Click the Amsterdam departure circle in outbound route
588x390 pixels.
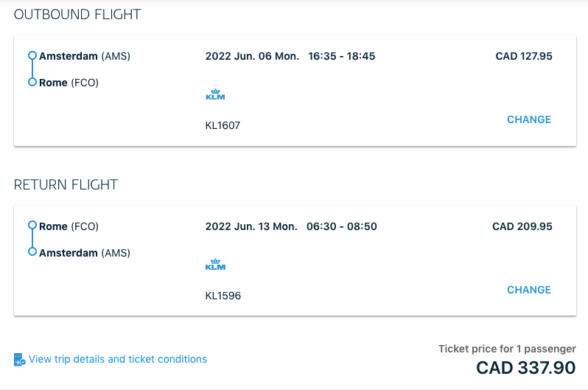coord(32,55)
